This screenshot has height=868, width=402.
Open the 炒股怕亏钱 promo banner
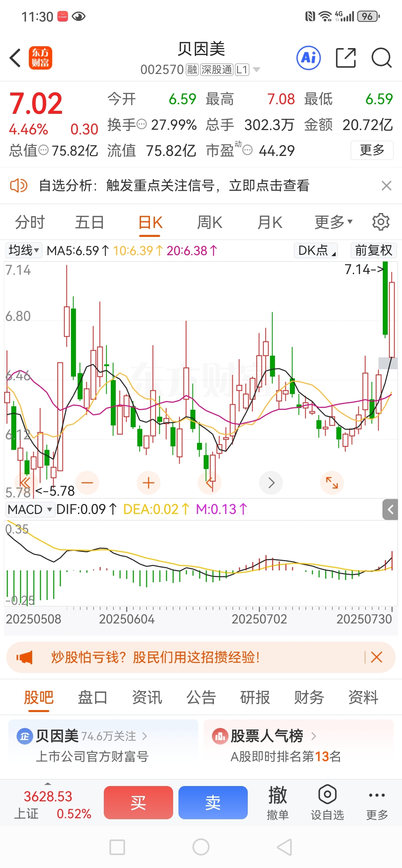[x=200, y=657]
